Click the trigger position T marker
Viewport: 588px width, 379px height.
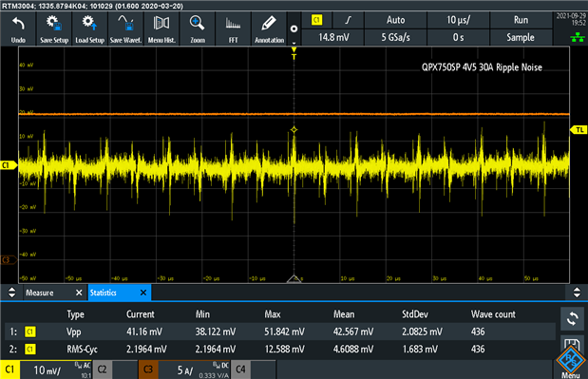pyautogui.click(x=294, y=53)
